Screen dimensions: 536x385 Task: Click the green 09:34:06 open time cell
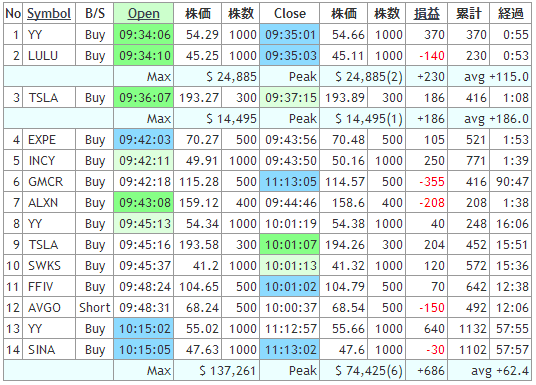click(144, 35)
